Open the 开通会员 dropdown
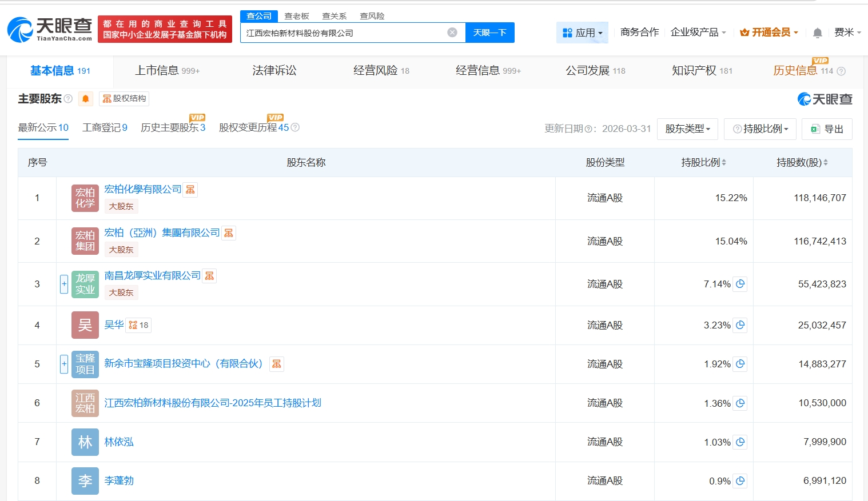 click(769, 33)
